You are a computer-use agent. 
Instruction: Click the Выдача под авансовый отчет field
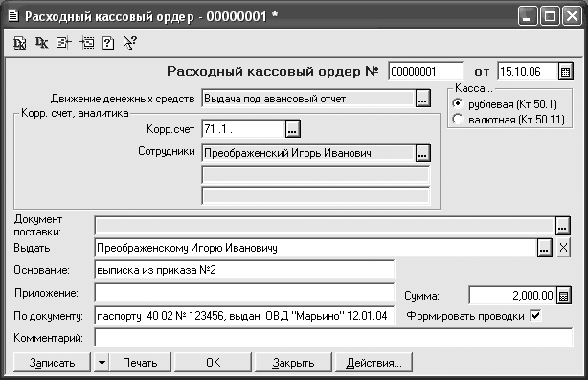click(x=308, y=99)
